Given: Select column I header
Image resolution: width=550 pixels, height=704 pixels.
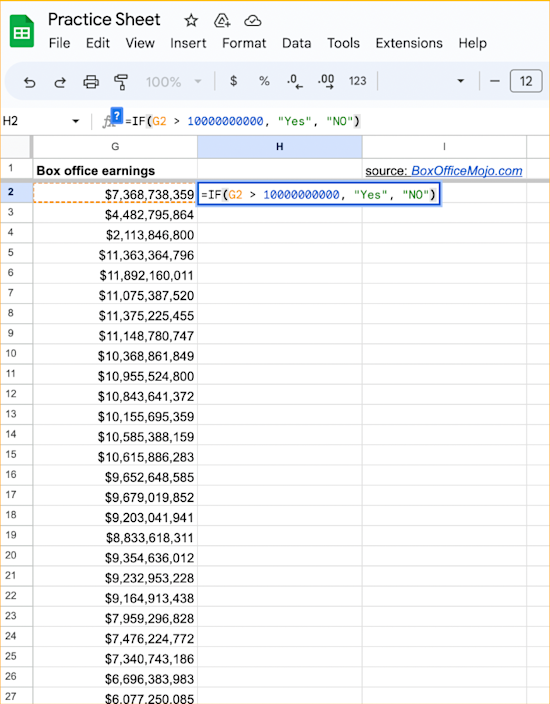Looking at the screenshot, I should coord(444,146).
